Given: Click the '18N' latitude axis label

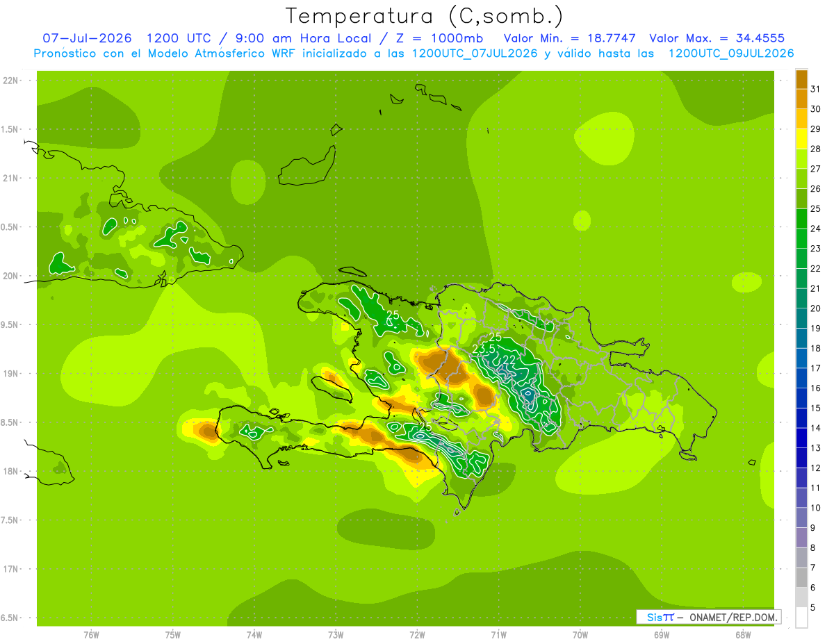Looking at the screenshot, I should coord(11,472).
